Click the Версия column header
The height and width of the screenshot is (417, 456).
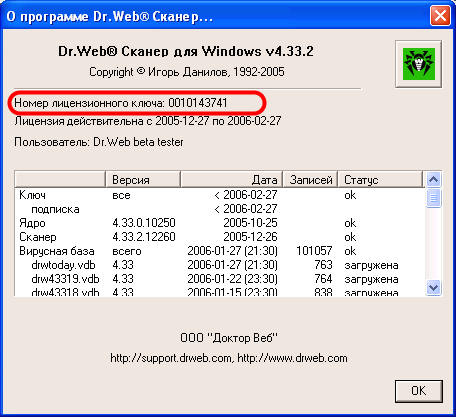click(143, 180)
